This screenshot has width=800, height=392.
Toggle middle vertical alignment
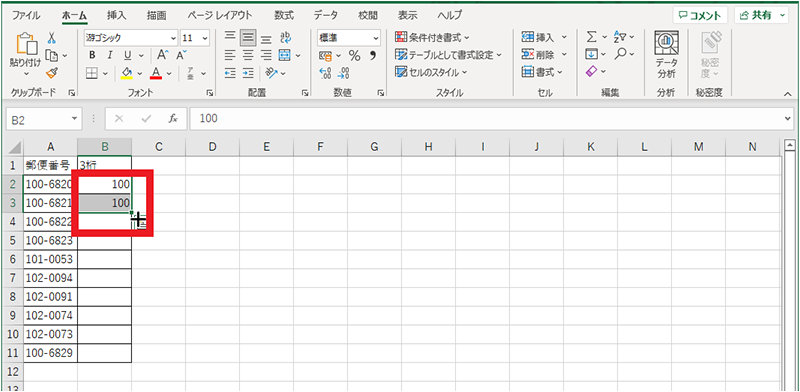tap(248, 38)
